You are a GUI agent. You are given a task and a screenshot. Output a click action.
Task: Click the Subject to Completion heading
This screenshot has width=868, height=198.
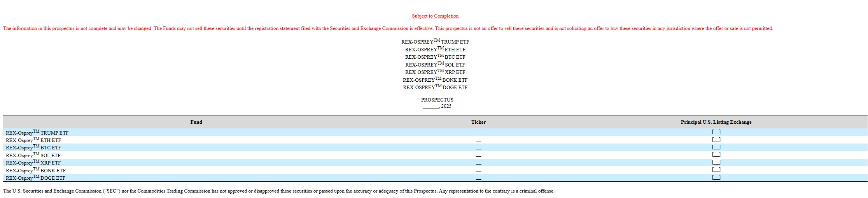(435, 16)
